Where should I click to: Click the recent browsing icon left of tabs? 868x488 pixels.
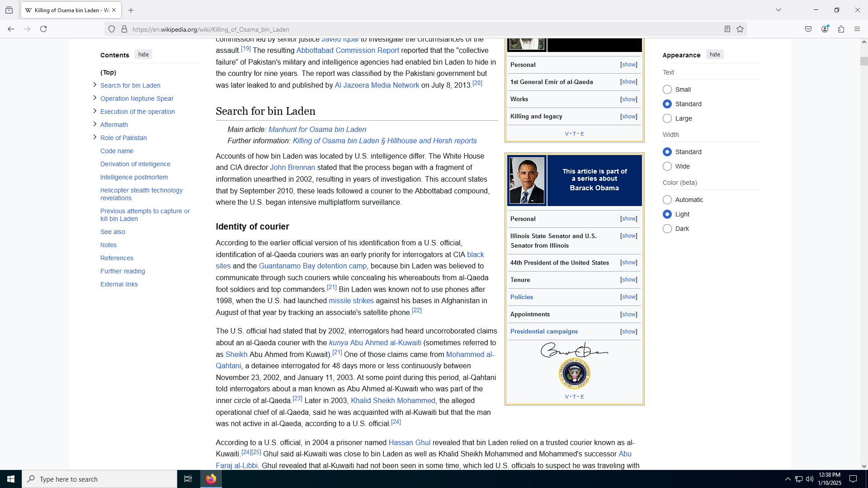click(x=9, y=10)
